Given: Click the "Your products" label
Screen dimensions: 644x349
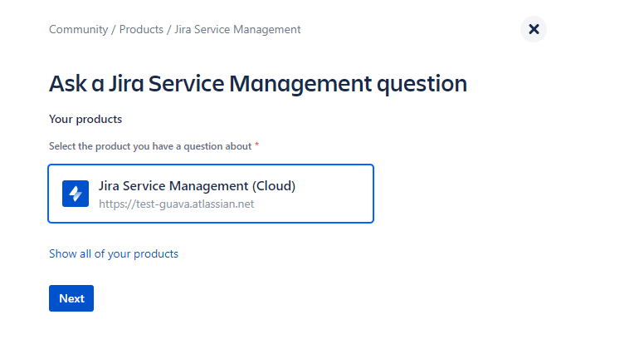Looking at the screenshot, I should point(85,119).
